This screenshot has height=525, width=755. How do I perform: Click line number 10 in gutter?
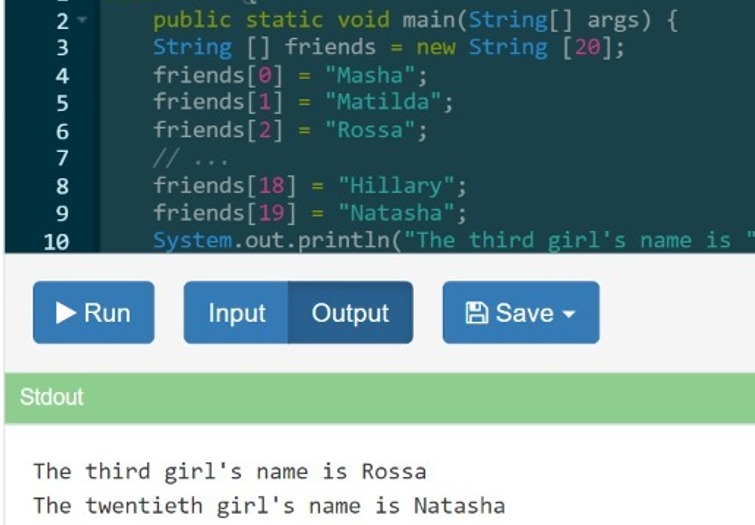[56, 241]
